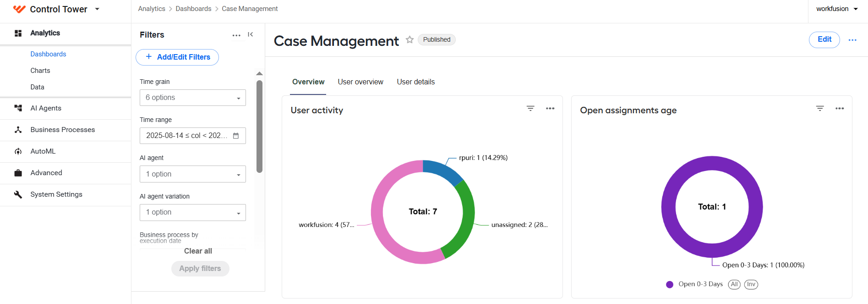The height and width of the screenshot is (304, 868).
Task: Open Open assignments age chart ellipsis menu
Action: point(840,109)
